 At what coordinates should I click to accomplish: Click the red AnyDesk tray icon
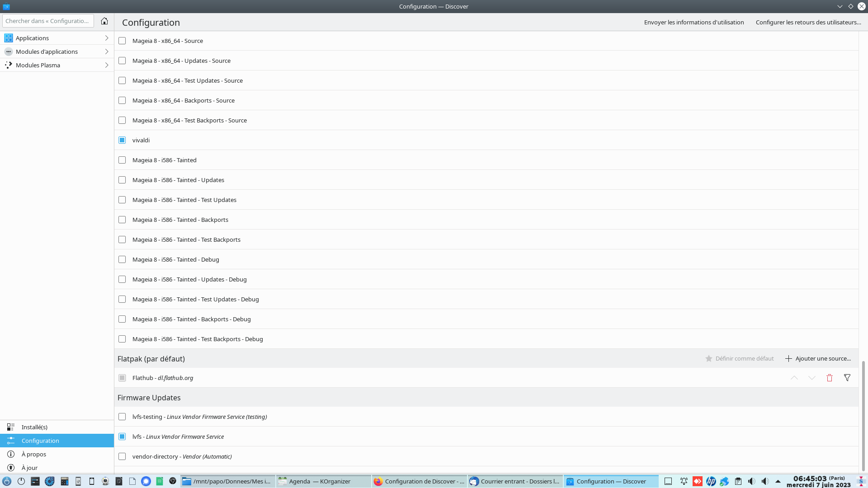point(698,481)
